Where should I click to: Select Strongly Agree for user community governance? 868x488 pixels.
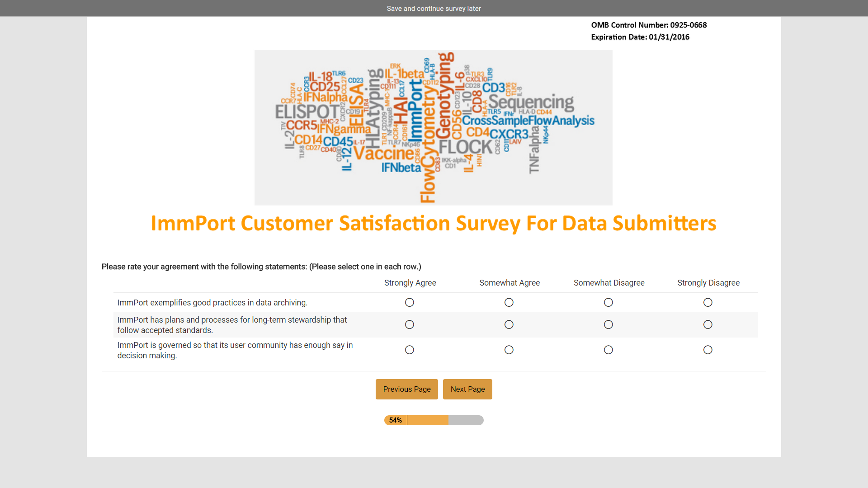pyautogui.click(x=410, y=350)
